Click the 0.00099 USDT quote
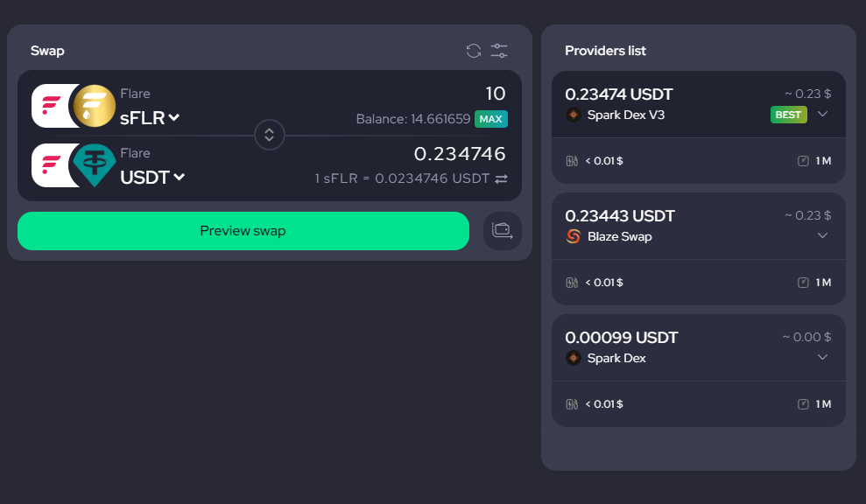The image size is (866, 504). pyautogui.click(x=622, y=337)
